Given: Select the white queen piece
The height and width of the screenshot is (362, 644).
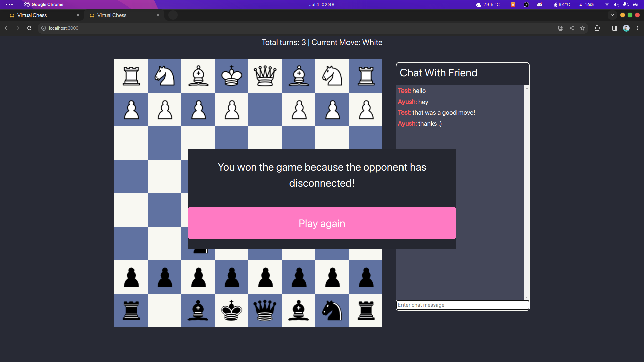Looking at the screenshot, I should 265,75.
